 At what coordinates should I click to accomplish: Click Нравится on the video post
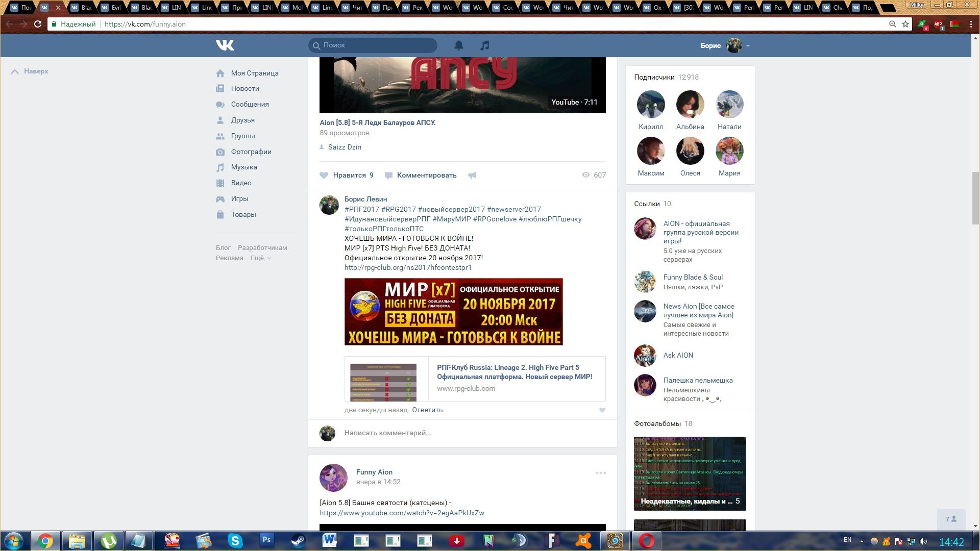347,175
